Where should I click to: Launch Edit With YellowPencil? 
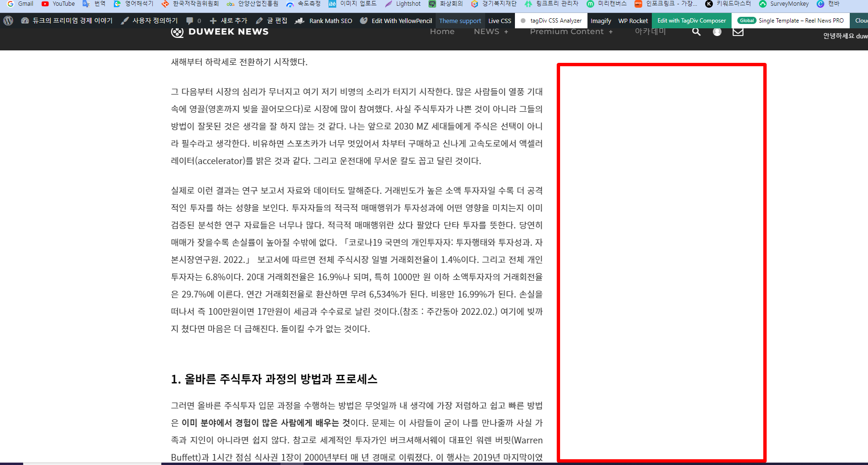tap(396, 21)
